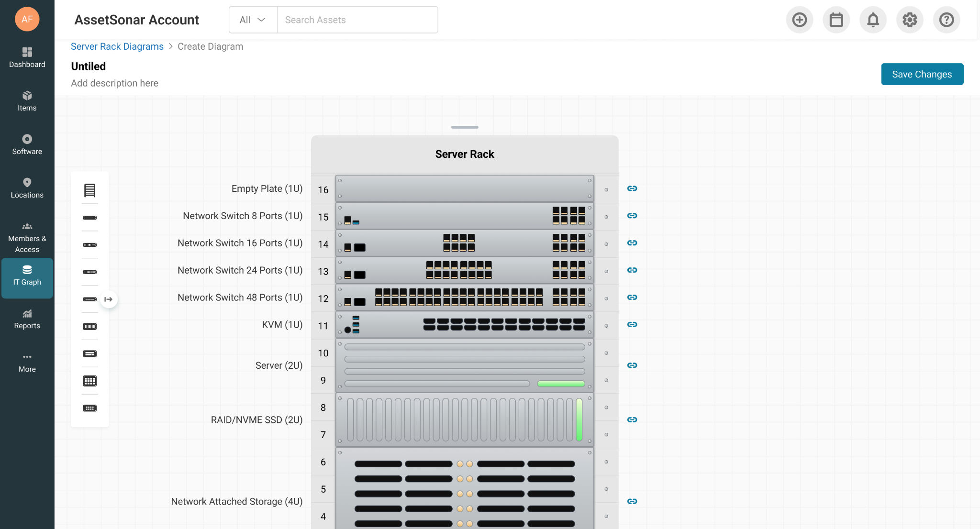The width and height of the screenshot is (980, 529).
Task: Open settings gear icon
Action: tap(910, 20)
